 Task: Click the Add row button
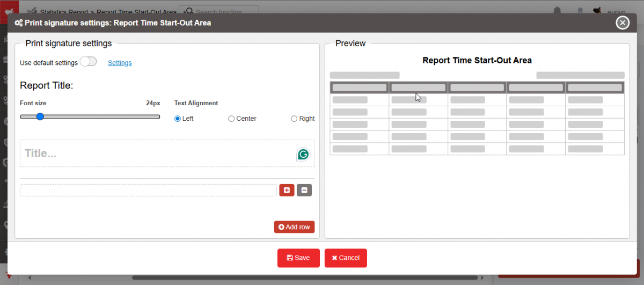[x=294, y=227]
